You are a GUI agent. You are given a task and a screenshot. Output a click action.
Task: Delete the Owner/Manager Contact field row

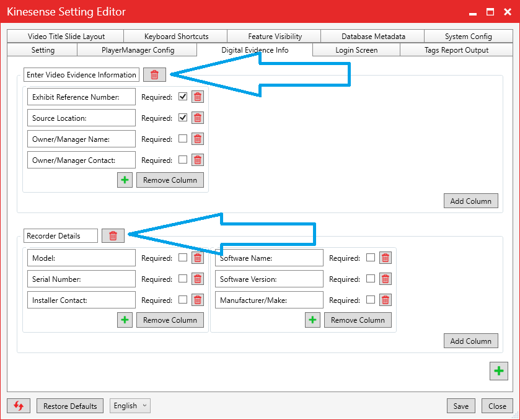pyautogui.click(x=197, y=160)
